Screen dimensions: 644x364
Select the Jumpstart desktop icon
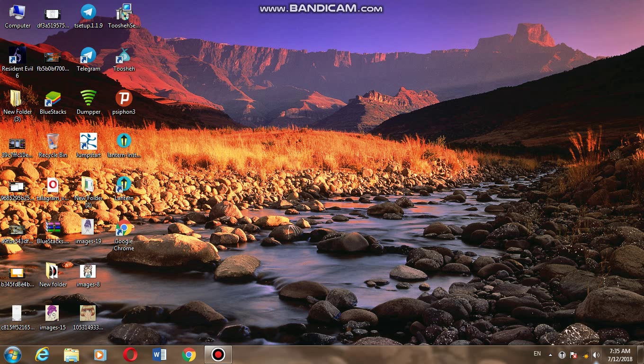88,143
